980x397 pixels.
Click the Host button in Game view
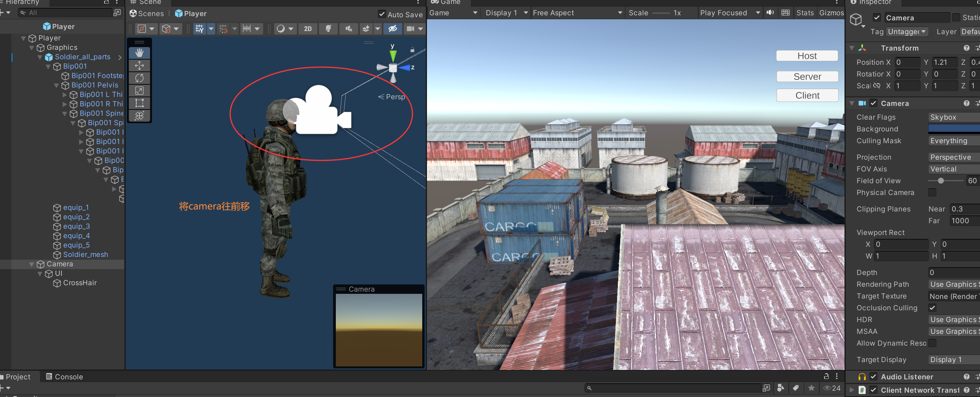click(807, 56)
